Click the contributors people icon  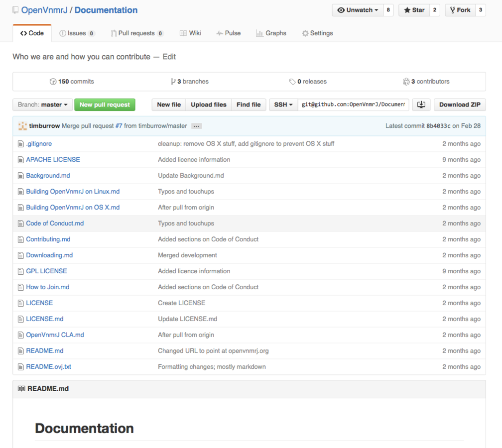click(406, 82)
